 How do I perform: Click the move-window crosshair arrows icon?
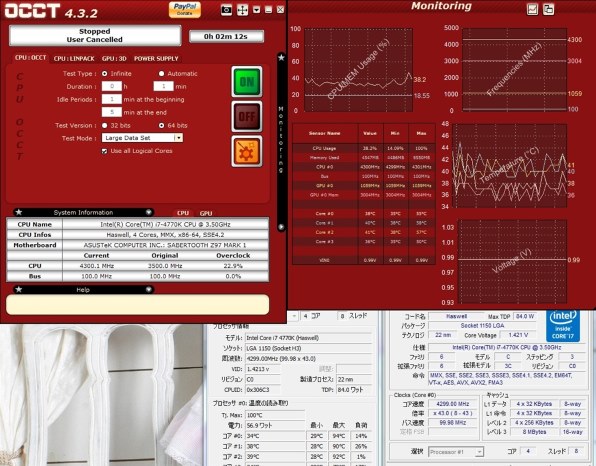coord(243,10)
